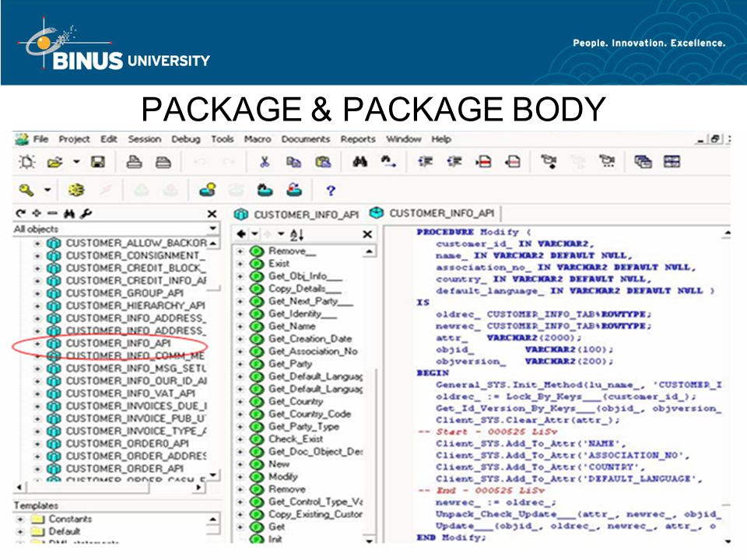Screen dimensions: 747x560
Task: Open the dropdown arrow beside Open icon
Action: click(76, 162)
